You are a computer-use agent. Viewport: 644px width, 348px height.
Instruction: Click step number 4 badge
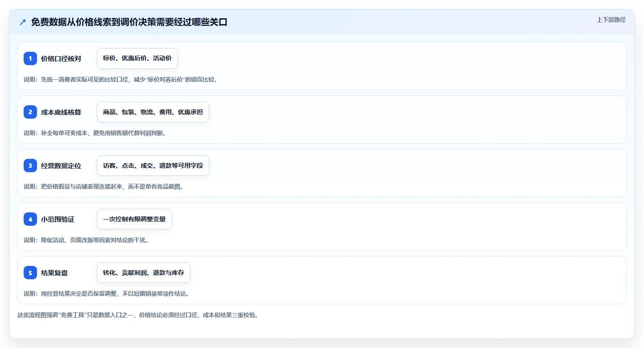click(x=30, y=219)
